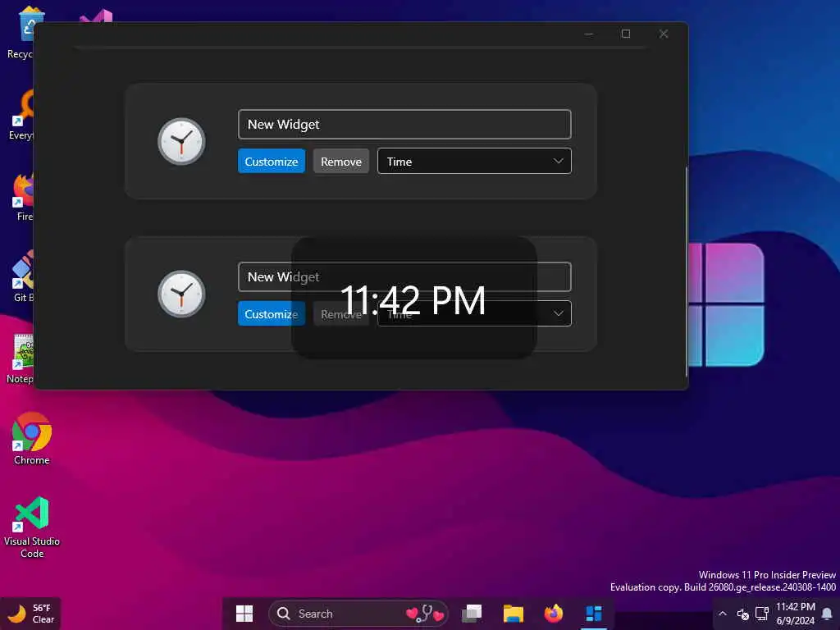Open the Windows Start menu

pyautogui.click(x=244, y=614)
